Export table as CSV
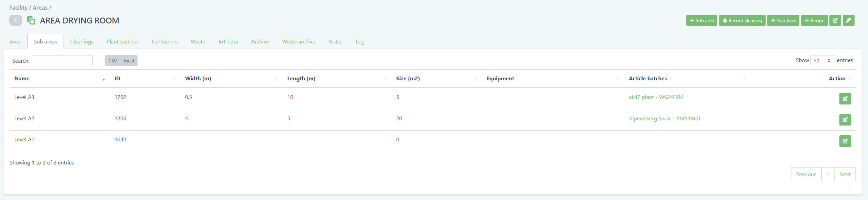The image size is (868, 200). click(x=113, y=61)
